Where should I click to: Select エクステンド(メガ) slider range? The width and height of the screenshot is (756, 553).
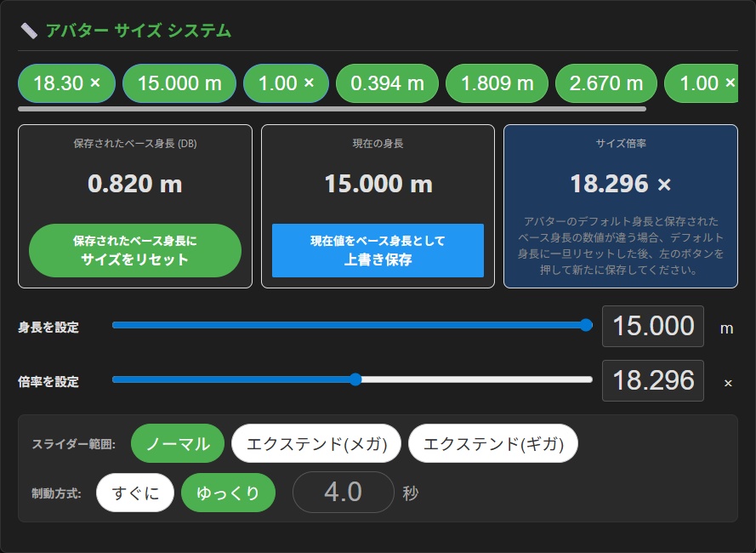[x=316, y=443]
